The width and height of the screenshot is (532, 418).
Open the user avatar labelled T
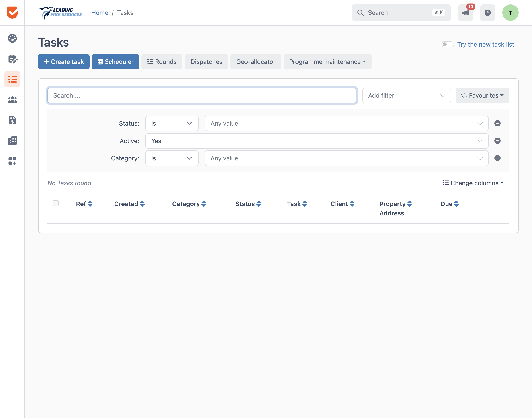510,12
